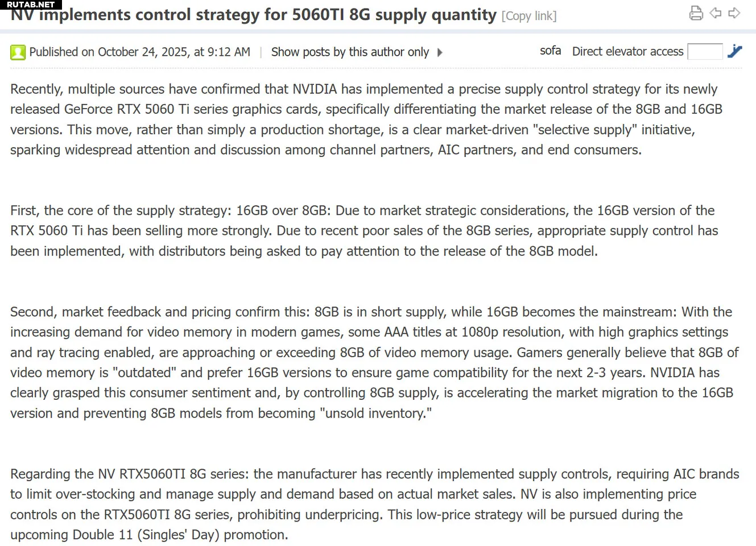Expand the arrow beside author-only posts
This screenshot has width=756, height=546.
point(440,52)
